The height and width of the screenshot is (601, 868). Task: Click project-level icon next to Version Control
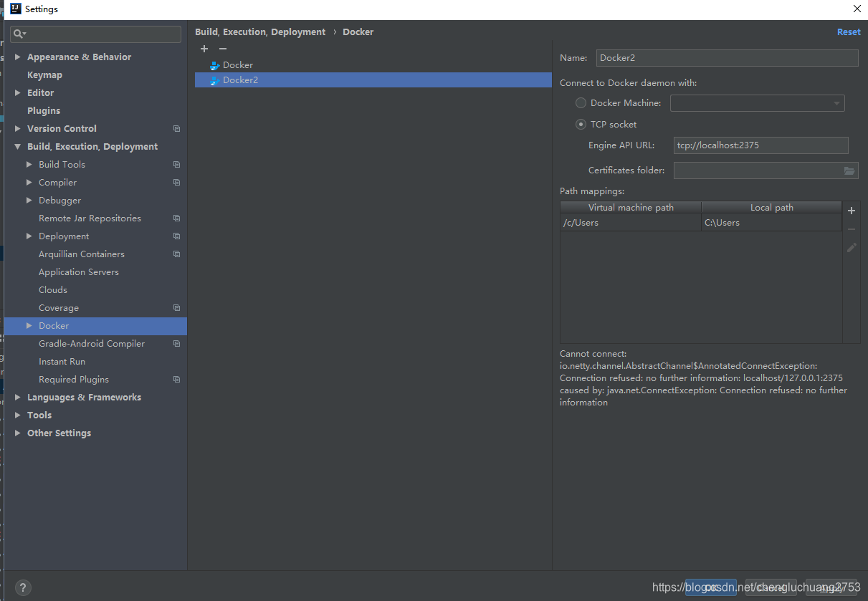[x=177, y=129]
